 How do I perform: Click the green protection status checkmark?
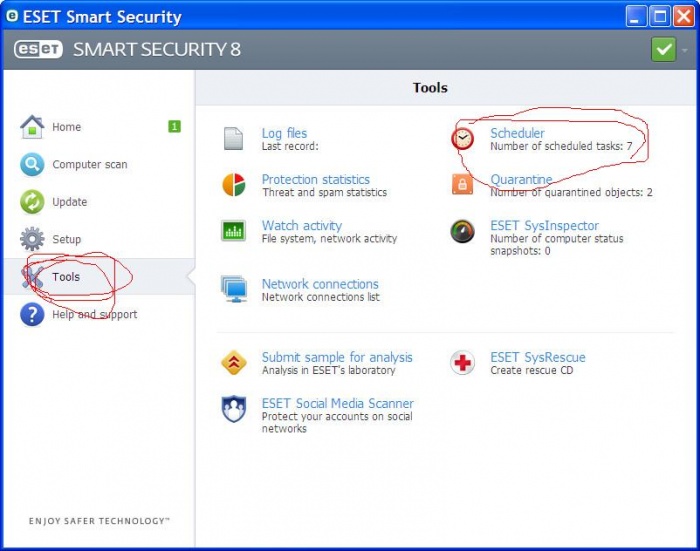point(663,49)
